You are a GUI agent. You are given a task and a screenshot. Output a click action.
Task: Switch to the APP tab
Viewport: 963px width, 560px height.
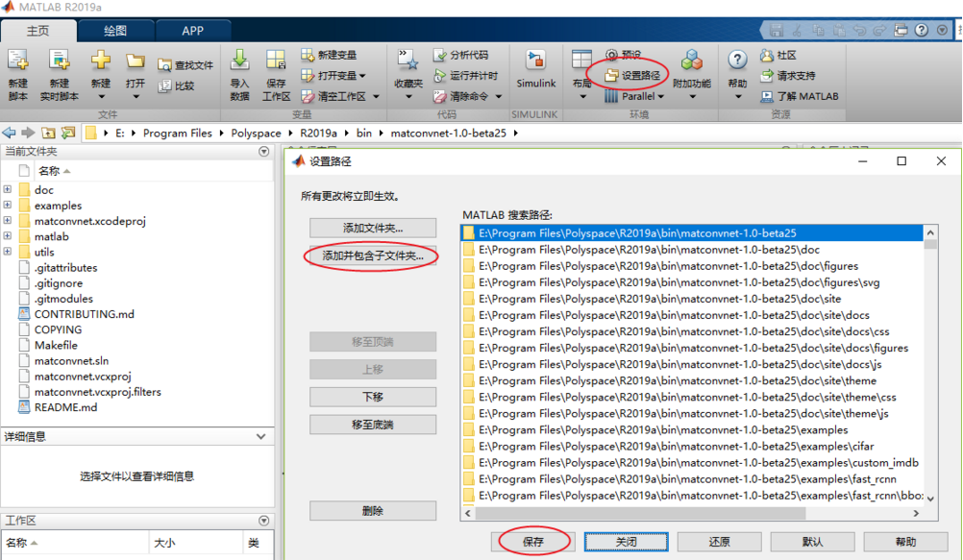click(x=193, y=31)
